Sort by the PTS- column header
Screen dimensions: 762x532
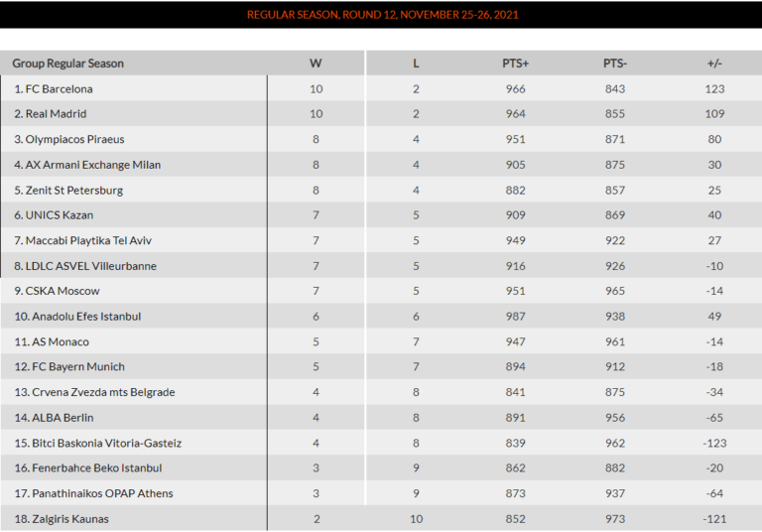[615, 64]
